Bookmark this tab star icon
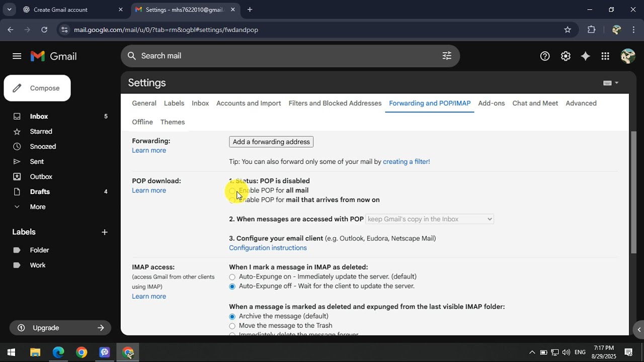644x362 pixels. (568, 30)
